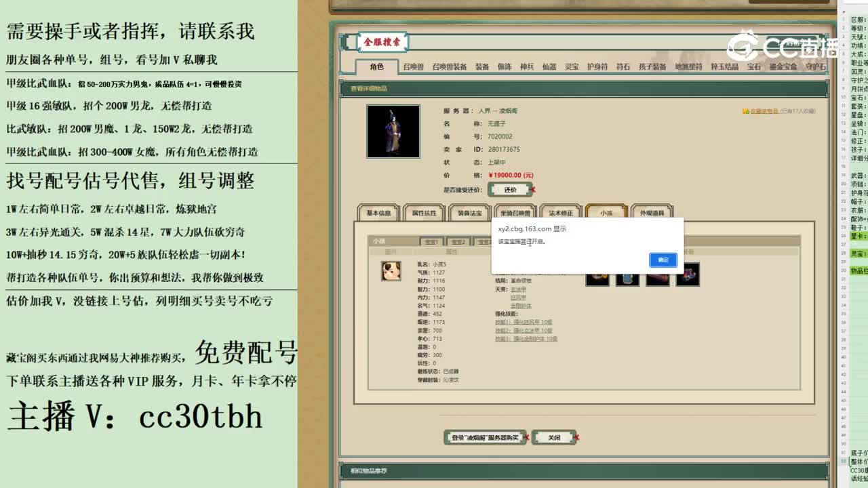The image size is (868, 488).
Task: Switch to the 召唤兽 tab
Action: pos(413,66)
